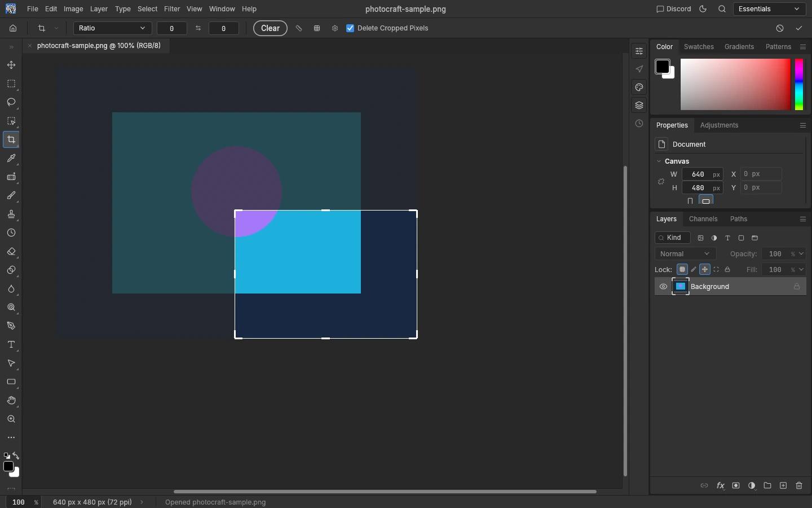The width and height of the screenshot is (812, 508).
Task: Click the Clear button
Action: [x=271, y=28]
